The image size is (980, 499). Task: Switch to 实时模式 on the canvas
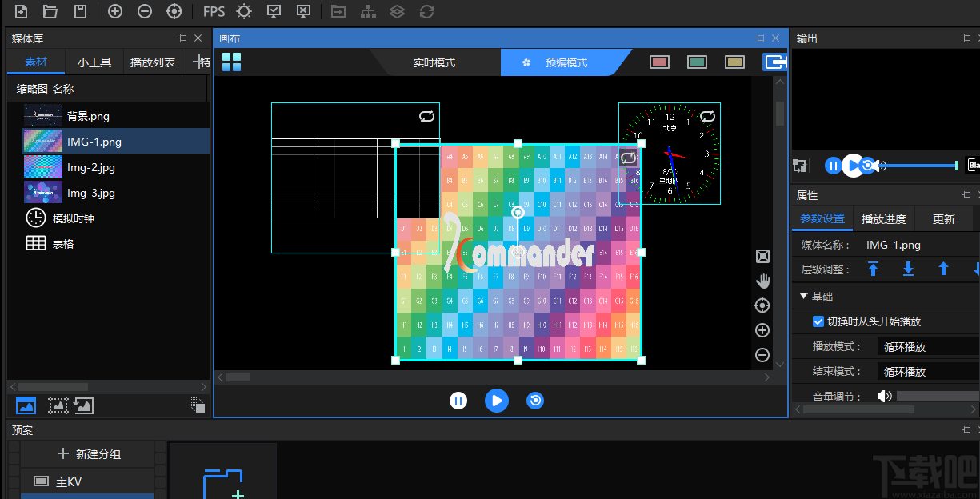[434, 62]
